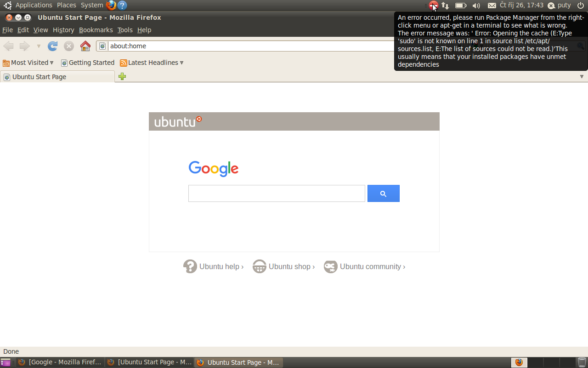Viewport: 588px width, 368px height.
Task: Click the site identity icon in address bar
Action: tap(102, 46)
